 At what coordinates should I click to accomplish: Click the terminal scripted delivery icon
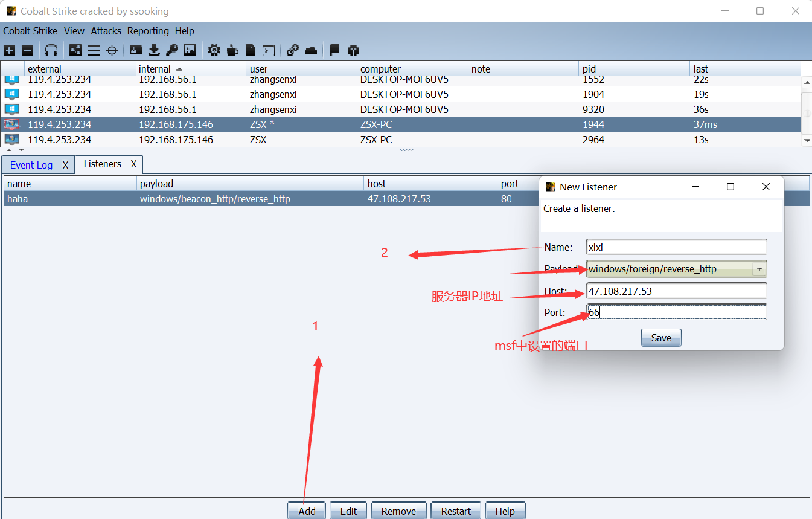(x=269, y=51)
